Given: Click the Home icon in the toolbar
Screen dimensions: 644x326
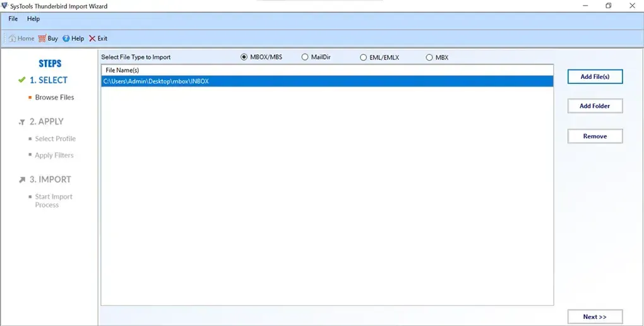Looking at the screenshot, I should point(12,39).
